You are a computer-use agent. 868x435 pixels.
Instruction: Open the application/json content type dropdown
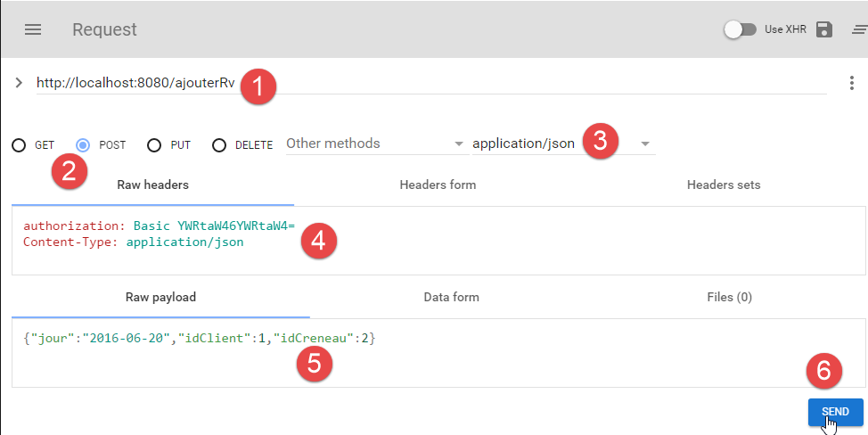561,144
